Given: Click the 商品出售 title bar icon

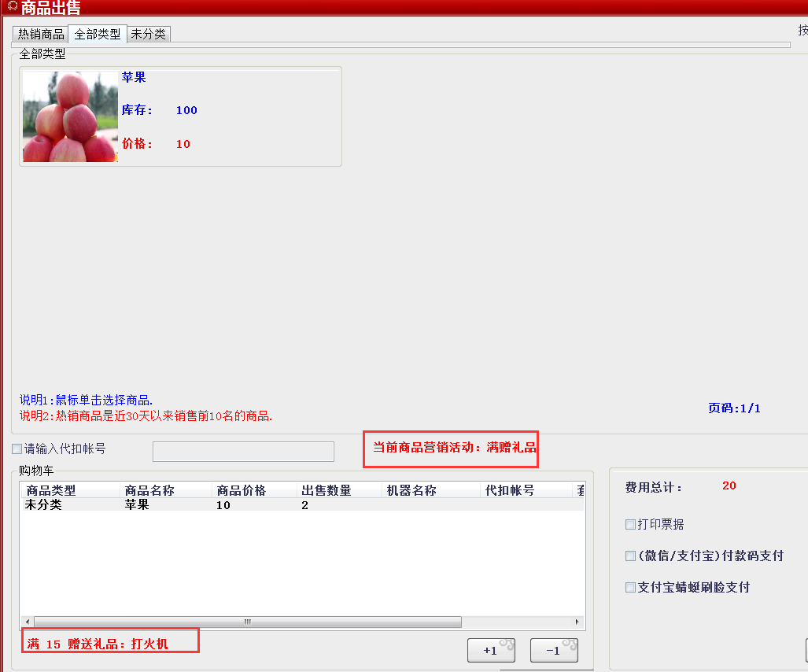Looking at the screenshot, I should pyautogui.click(x=12, y=7).
